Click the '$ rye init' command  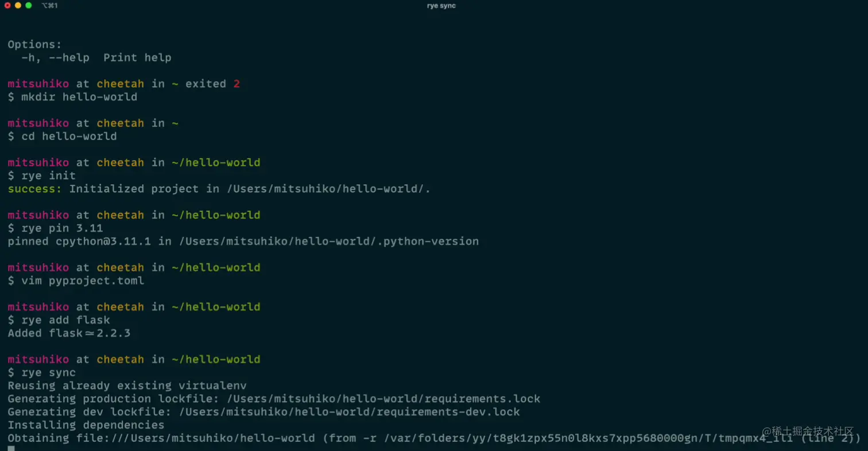tap(41, 176)
